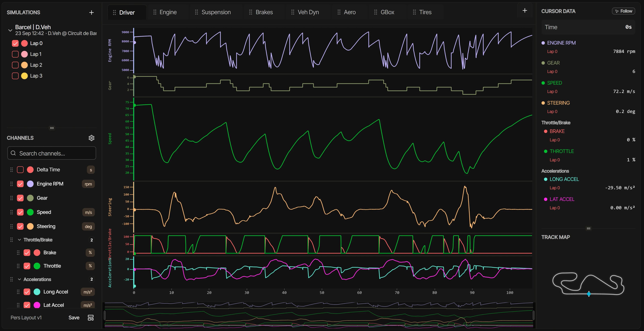The width and height of the screenshot is (644, 331).
Task: Grab the drag handle of Brake channel
Action: point(18,253)
